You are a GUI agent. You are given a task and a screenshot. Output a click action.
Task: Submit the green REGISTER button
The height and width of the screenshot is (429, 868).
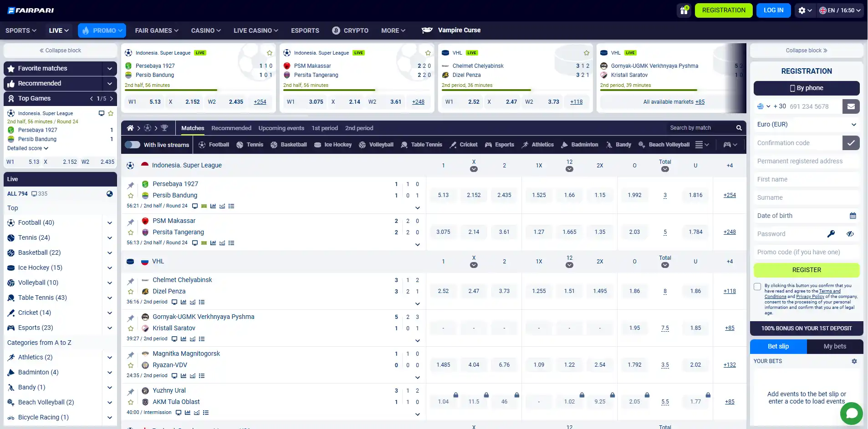(x=807, y=270)
